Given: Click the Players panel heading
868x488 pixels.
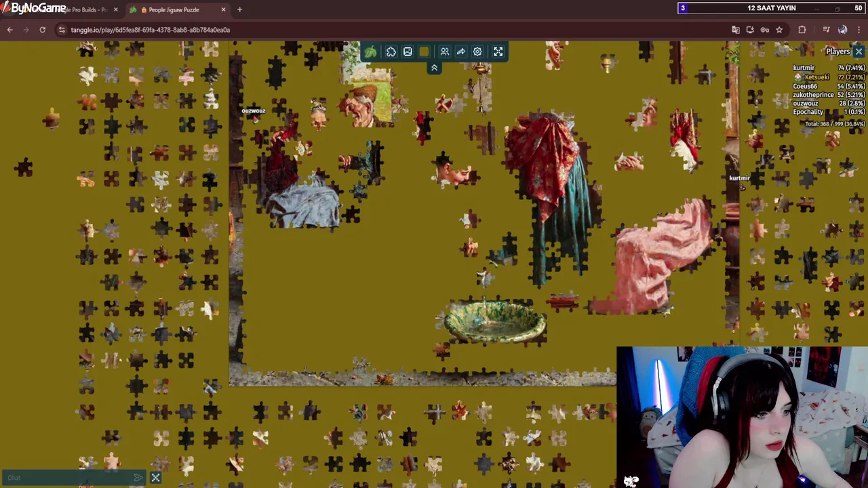Looking at the screenshot, I should tap(838, 52).
